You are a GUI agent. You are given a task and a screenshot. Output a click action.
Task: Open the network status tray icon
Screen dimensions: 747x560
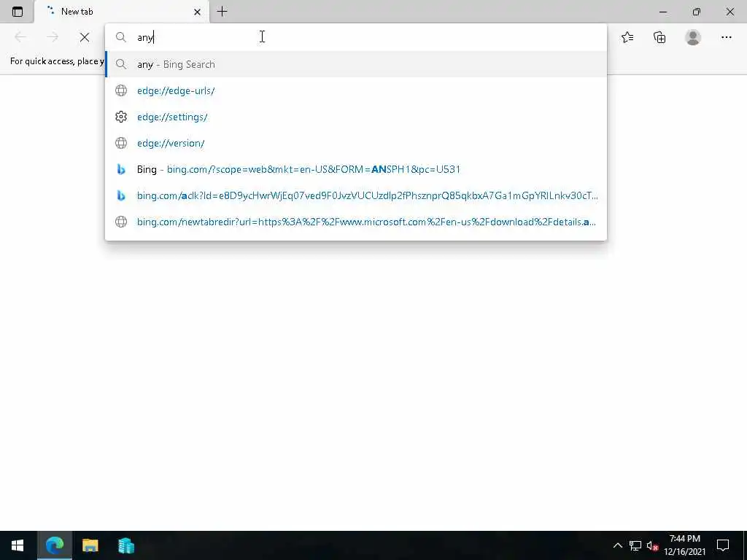(x=635, y=545)
